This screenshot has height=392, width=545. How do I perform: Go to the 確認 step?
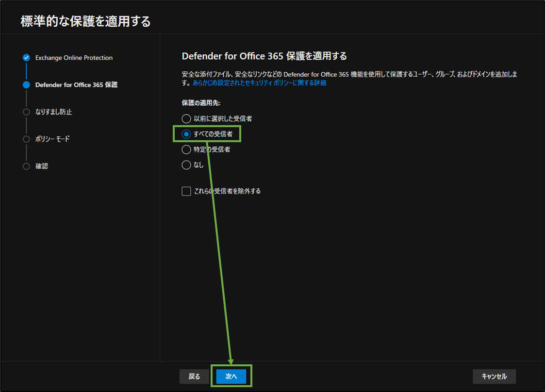click(42, 166)
